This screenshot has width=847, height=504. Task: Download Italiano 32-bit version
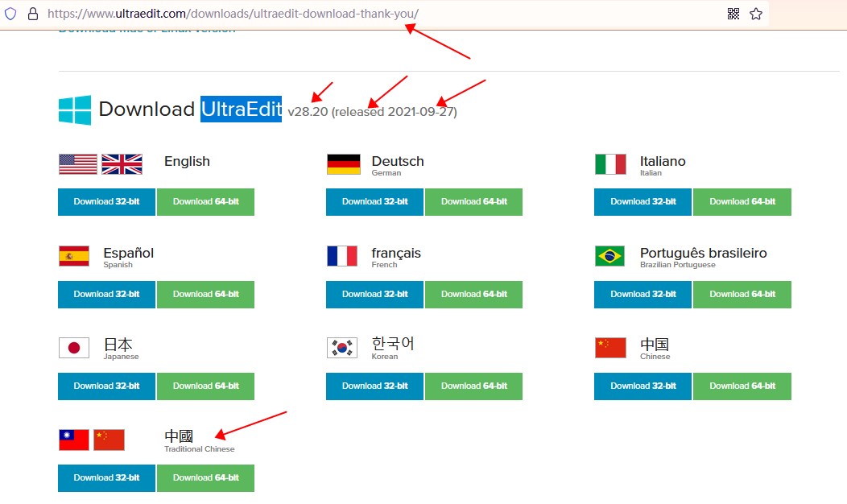pos(642,202)
